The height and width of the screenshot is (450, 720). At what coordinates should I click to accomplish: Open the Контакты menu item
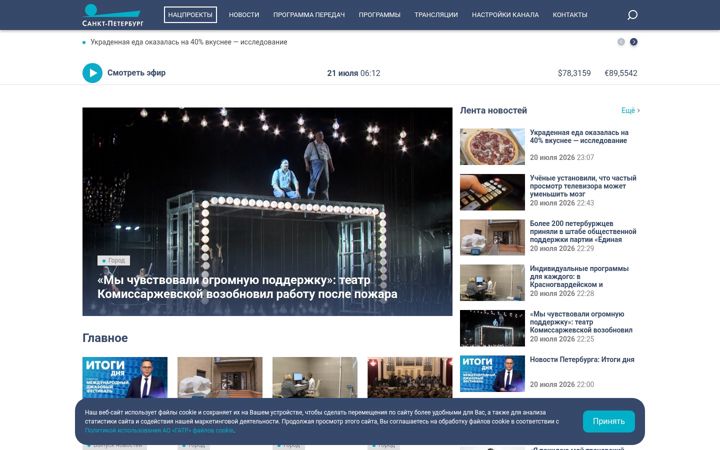pos(570,15)
